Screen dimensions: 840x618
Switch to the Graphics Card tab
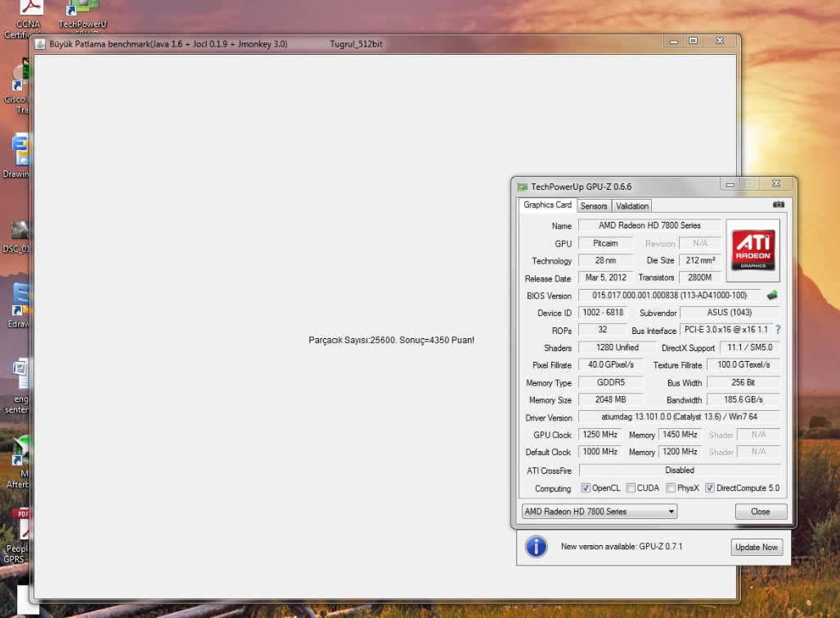tap(547, 205)
